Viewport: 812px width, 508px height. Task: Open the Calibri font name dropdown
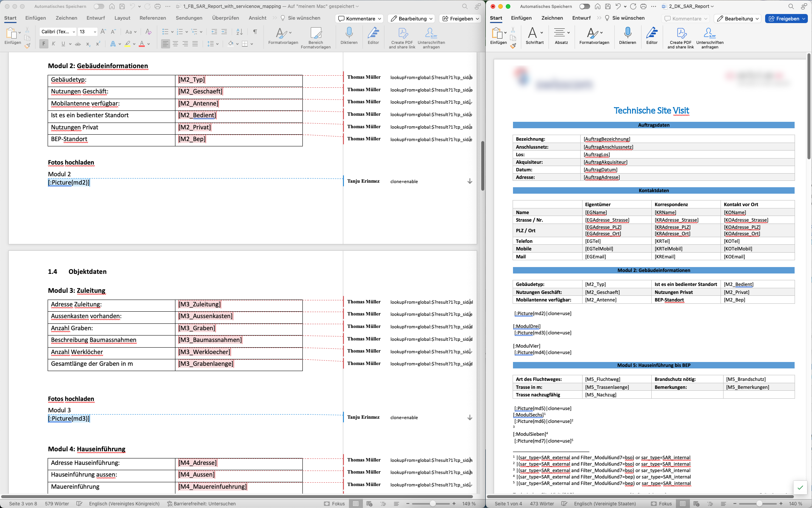[74, 32]
